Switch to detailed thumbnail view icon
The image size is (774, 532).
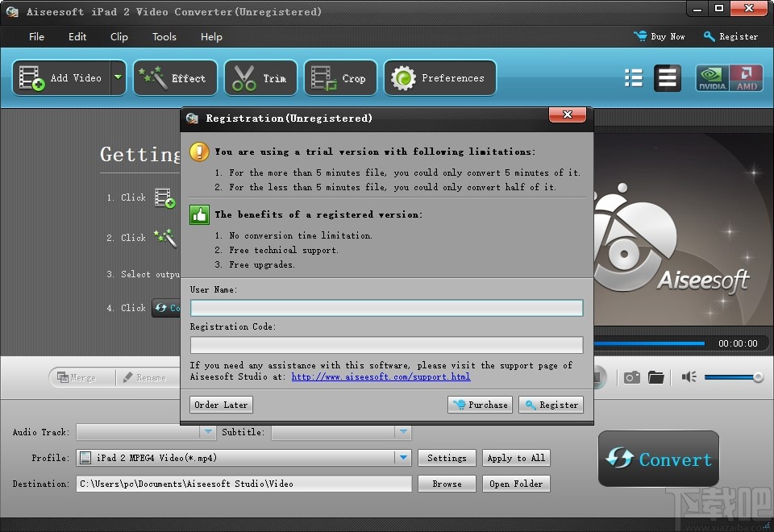(668, 78)
